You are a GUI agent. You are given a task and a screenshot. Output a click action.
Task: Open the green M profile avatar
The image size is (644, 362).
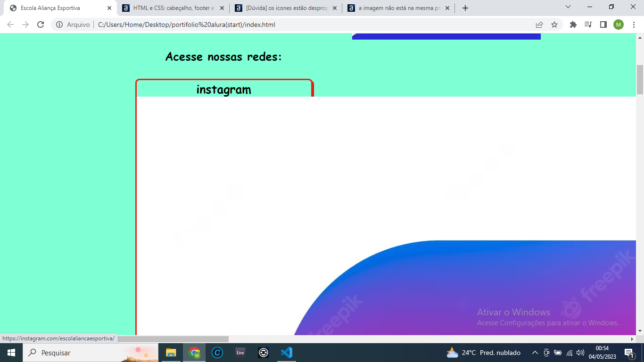[x=618, y=25]
